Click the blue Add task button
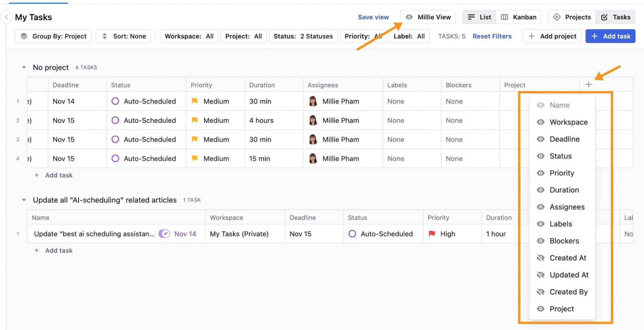This screenshot has height=330, width=644. tap(610, 36)
